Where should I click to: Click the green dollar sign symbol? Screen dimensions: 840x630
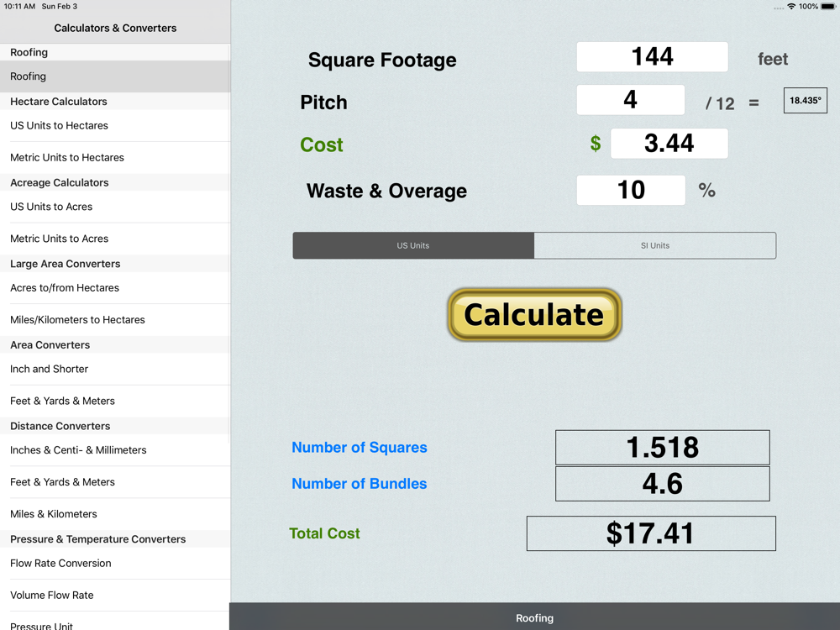pos(596,144)
